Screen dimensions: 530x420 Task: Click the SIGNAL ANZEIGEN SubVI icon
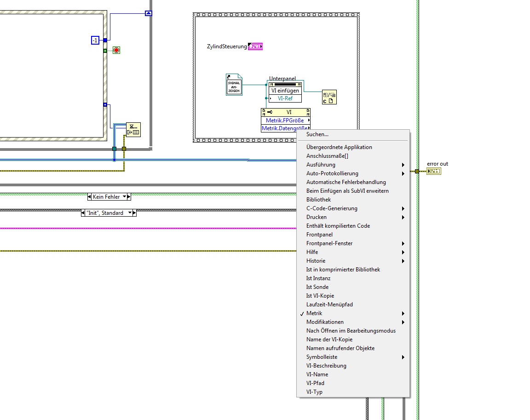tap(234, 85)
